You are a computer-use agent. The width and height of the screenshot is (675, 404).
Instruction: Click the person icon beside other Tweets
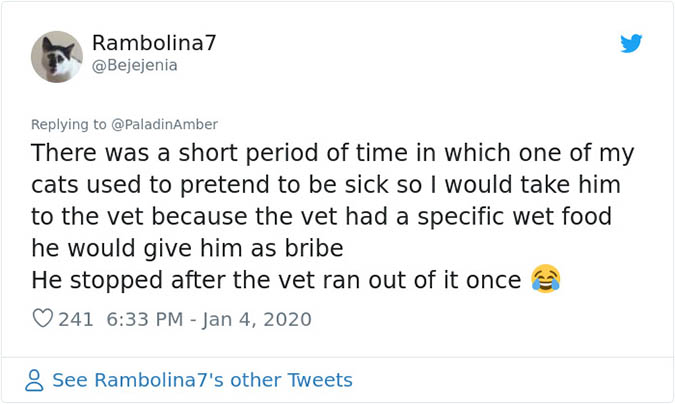click(x=35, y=381)
